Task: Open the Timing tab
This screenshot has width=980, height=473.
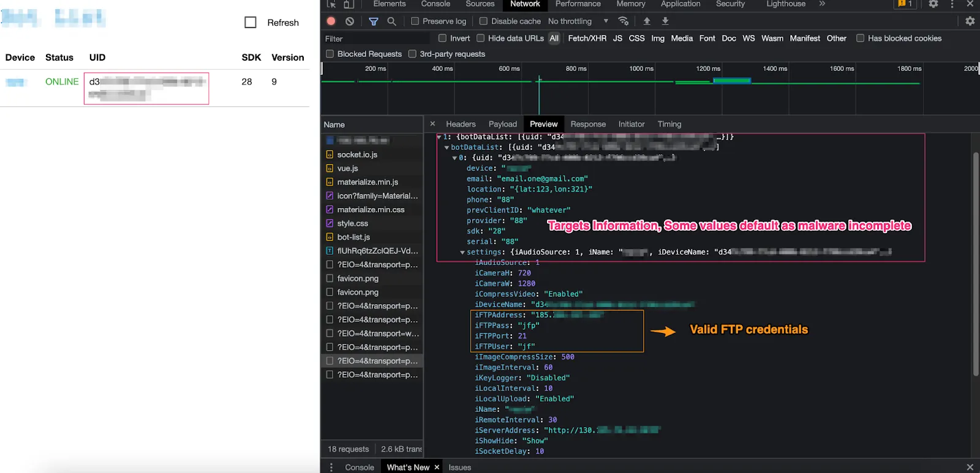Action: [669, 124]
